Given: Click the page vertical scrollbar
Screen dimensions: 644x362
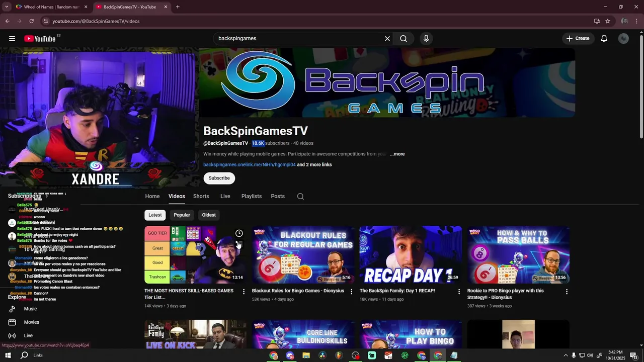Looking at the screenshot, I should 641,85.
